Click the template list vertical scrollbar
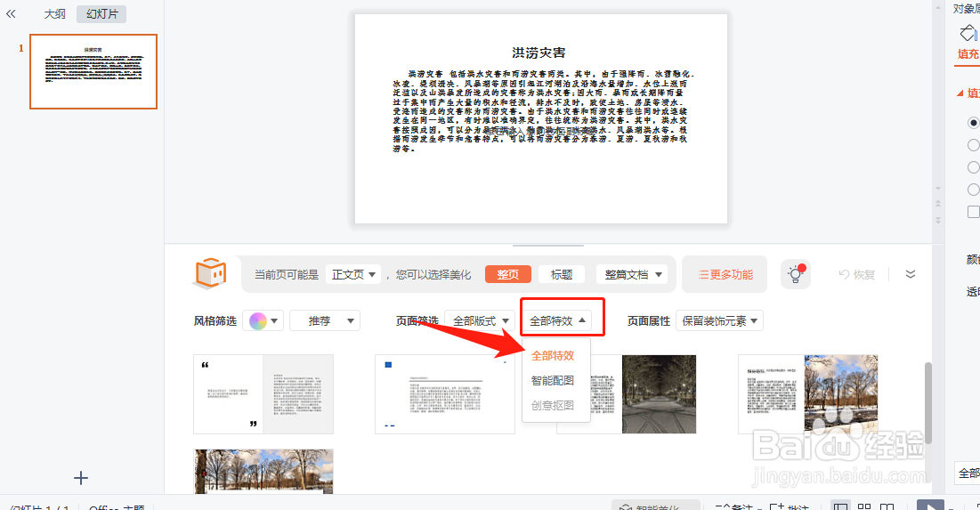This screenshot has height=510, width=980. 928,403
